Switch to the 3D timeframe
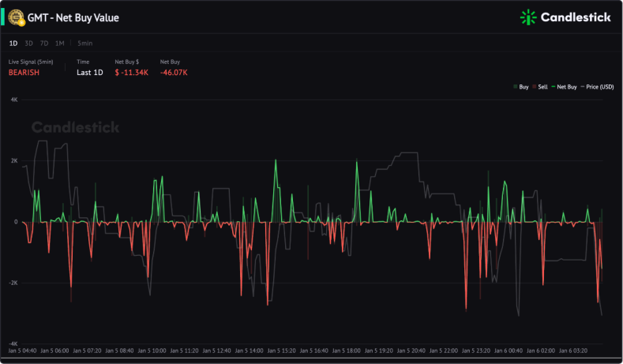The image size is (623, 364). 28,43
